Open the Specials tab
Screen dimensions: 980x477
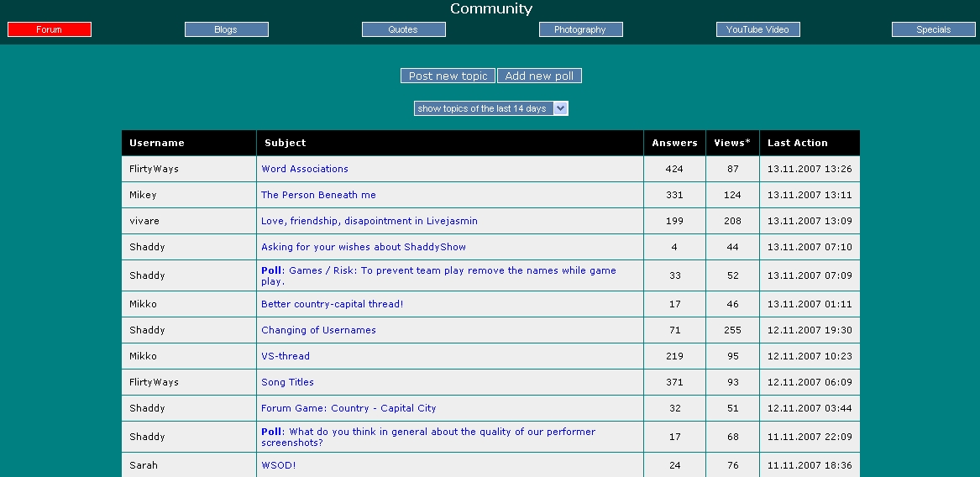click(933, 29)
